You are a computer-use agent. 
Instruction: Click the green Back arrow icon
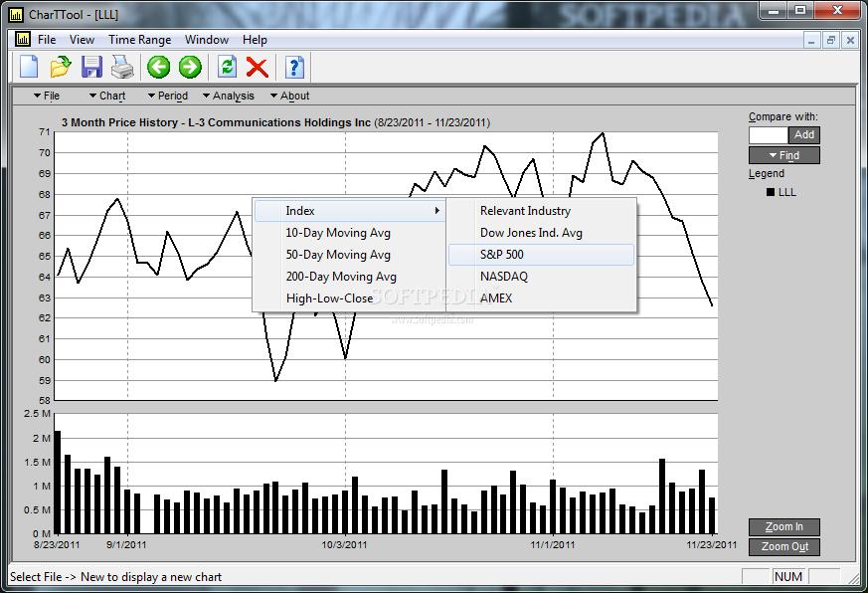pos(158,67)
